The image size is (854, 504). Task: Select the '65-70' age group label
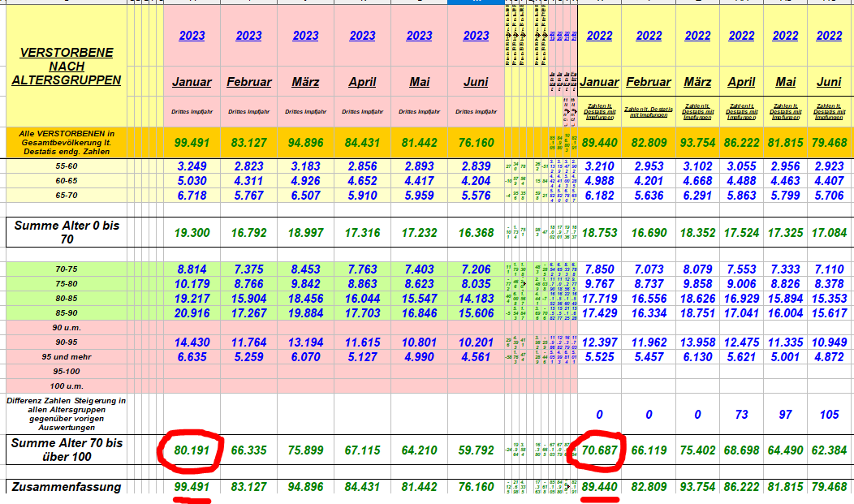(x=67, y=196)
